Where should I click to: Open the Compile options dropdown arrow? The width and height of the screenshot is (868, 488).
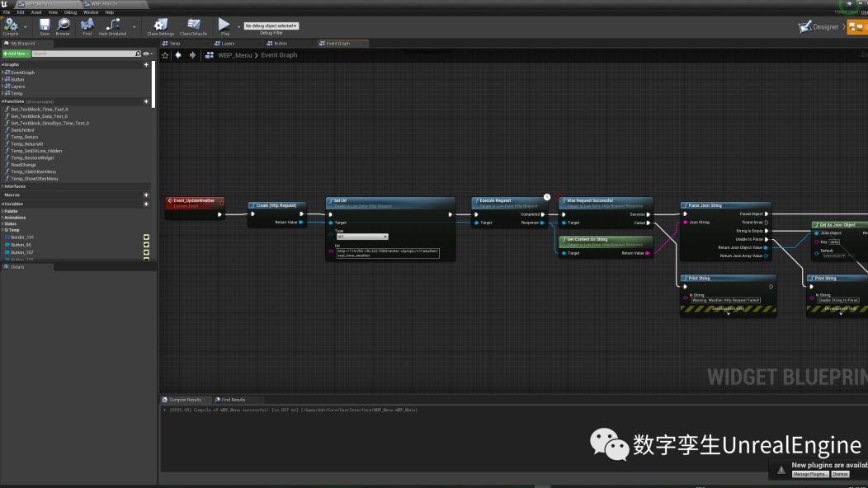coord(25,26)
